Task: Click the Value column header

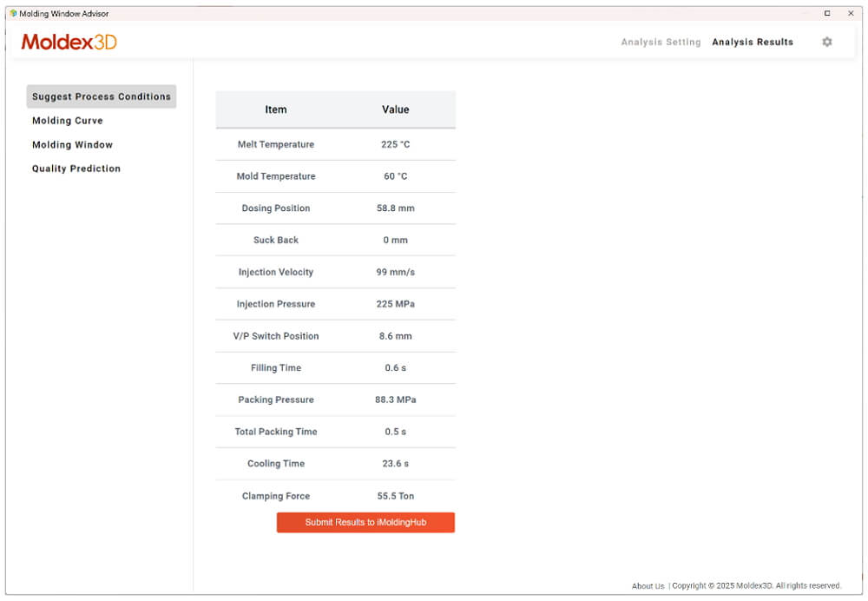Action: coord(395,109)
